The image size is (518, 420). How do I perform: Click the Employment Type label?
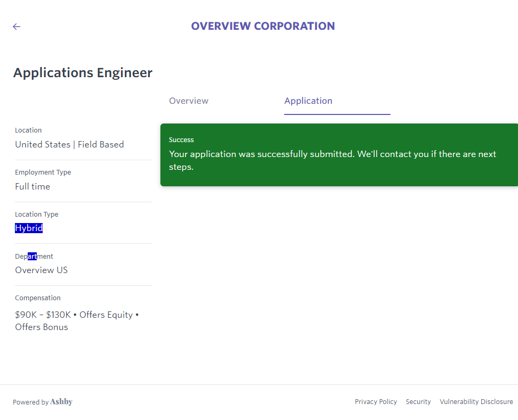coord(43,172)
